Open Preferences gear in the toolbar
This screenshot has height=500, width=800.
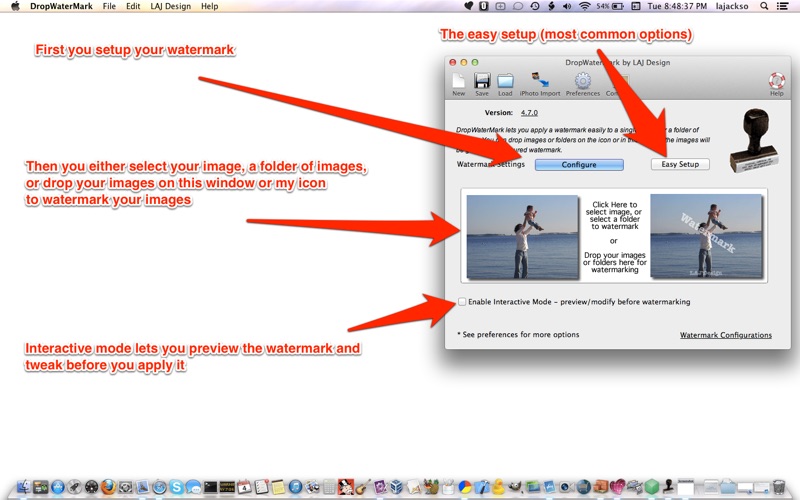pyautogui.click(x=583, y=82)
